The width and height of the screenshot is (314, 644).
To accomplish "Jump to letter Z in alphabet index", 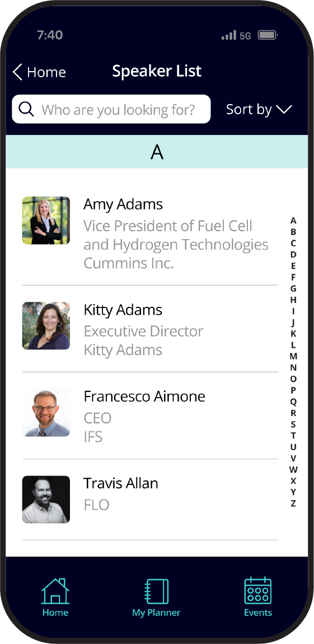I will [x=293, y=503].
